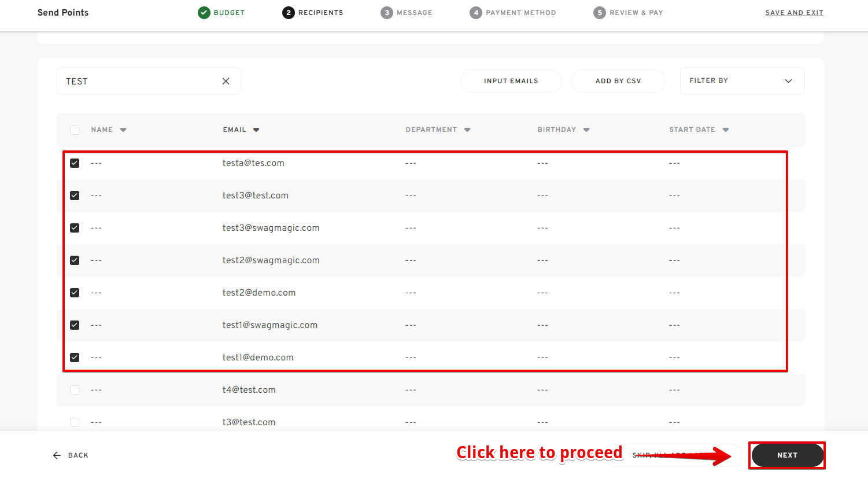Sort by the Birthday column arrow
Viewport: 868px width, 479px height.
pyautogui.click(x=586, y=130)
